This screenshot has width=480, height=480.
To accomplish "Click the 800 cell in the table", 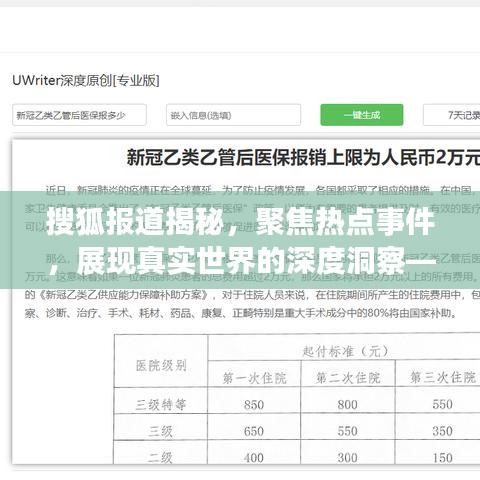I will tap(348, 405).
